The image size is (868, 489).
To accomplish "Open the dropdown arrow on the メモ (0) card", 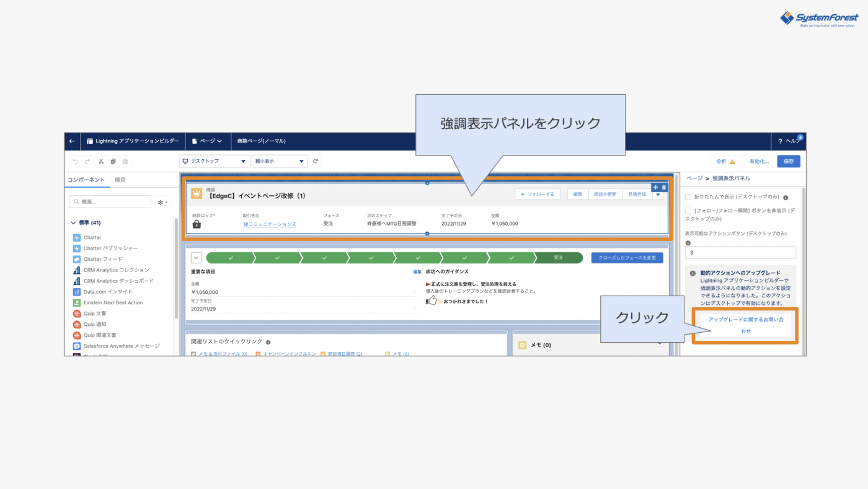I will pyautogui.click(x=660, y=344).
